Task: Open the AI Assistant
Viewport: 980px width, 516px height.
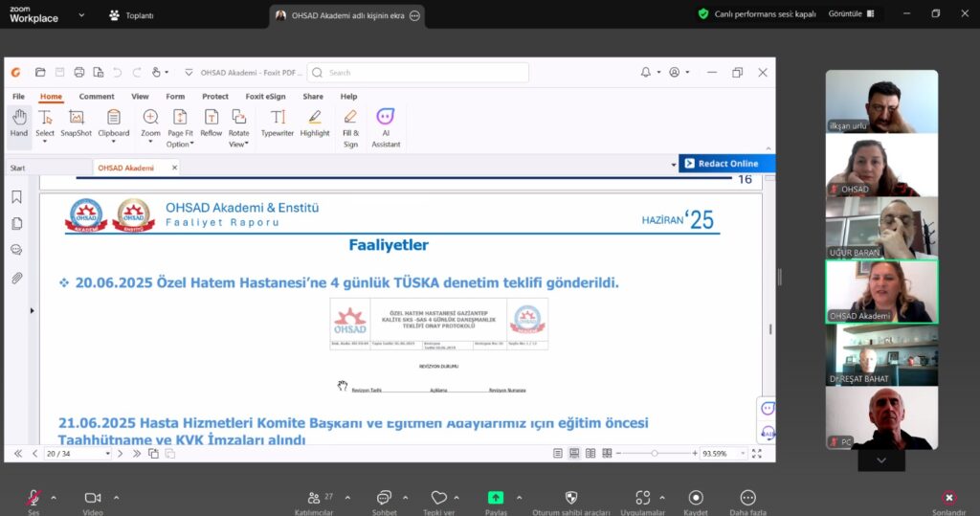Action: (x=386, y=129)
